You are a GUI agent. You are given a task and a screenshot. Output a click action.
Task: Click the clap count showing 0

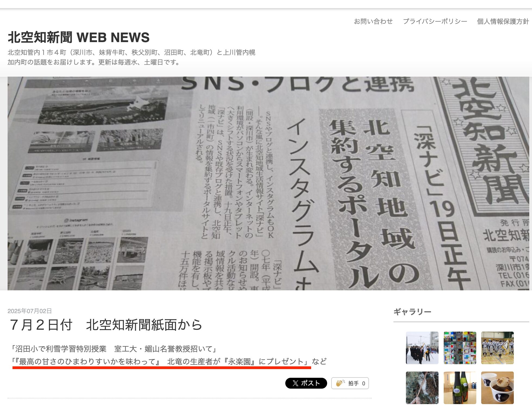tap(364, 383)
